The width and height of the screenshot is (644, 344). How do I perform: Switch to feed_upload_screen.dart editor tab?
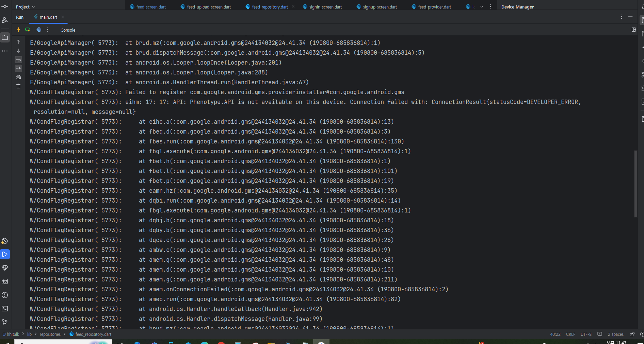pyautogui.click(x=206, y=7)
